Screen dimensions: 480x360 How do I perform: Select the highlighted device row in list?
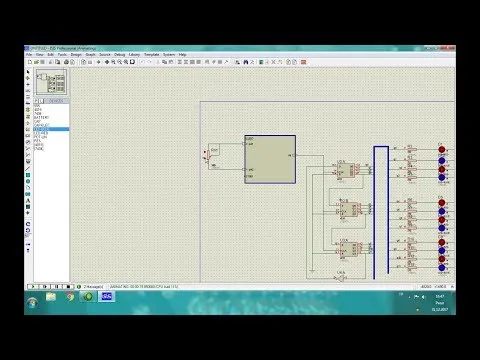pos(51,129)
